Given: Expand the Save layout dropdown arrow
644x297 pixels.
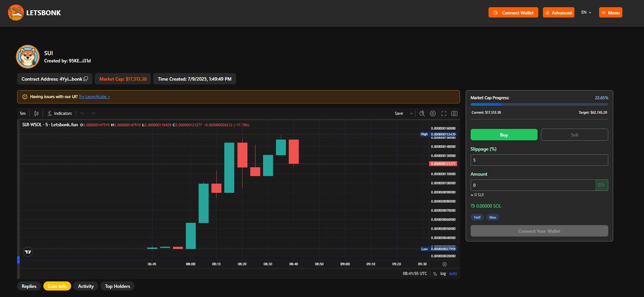Looking at the screenshot, I should [x=411, y=113].
